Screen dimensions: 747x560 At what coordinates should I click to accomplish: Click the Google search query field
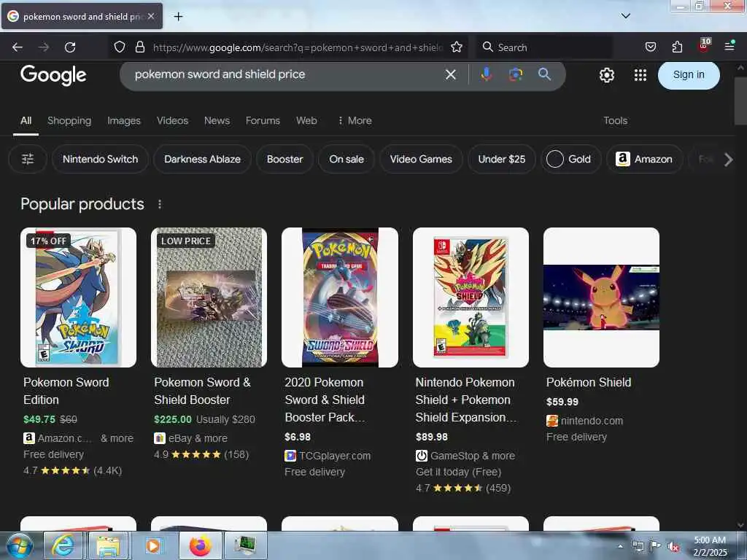click(x=286, y=74)
